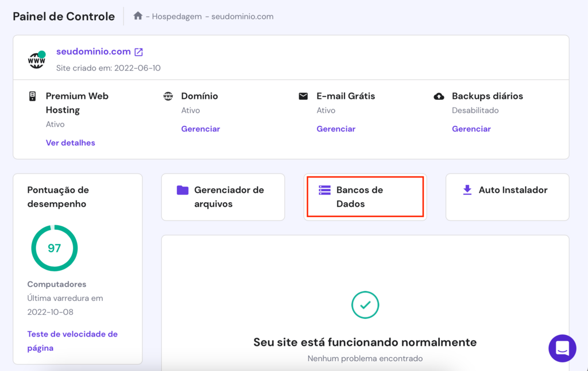Screen dimensions: 588x371
Task: Click Gerenciar under Domínio
Action: (200, 129)
